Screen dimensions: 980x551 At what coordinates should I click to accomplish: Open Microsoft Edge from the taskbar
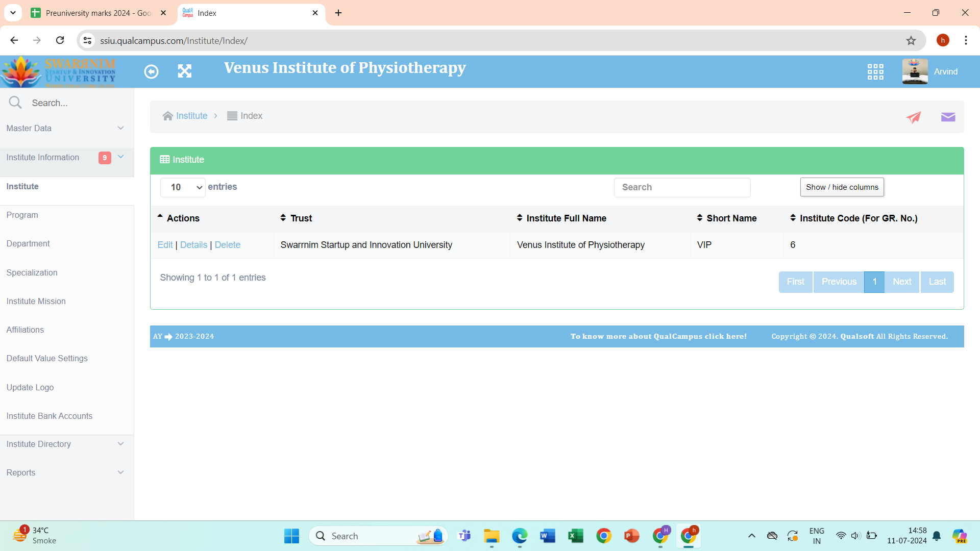[x=520, y=536]
